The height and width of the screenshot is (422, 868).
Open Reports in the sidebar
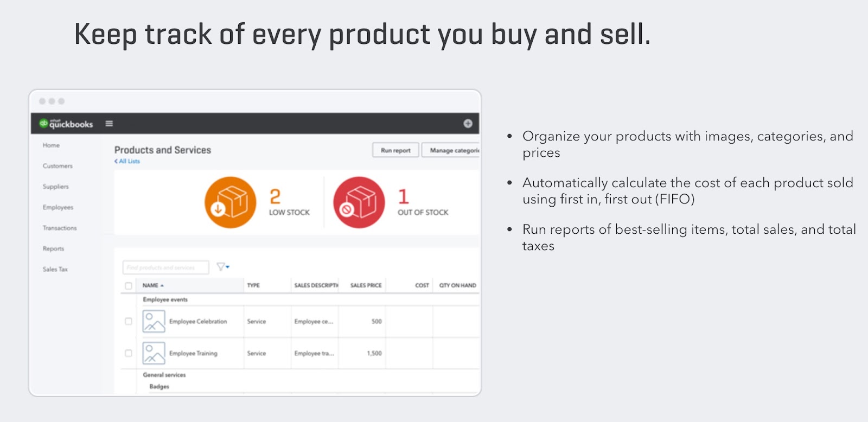tap(53, 248)
